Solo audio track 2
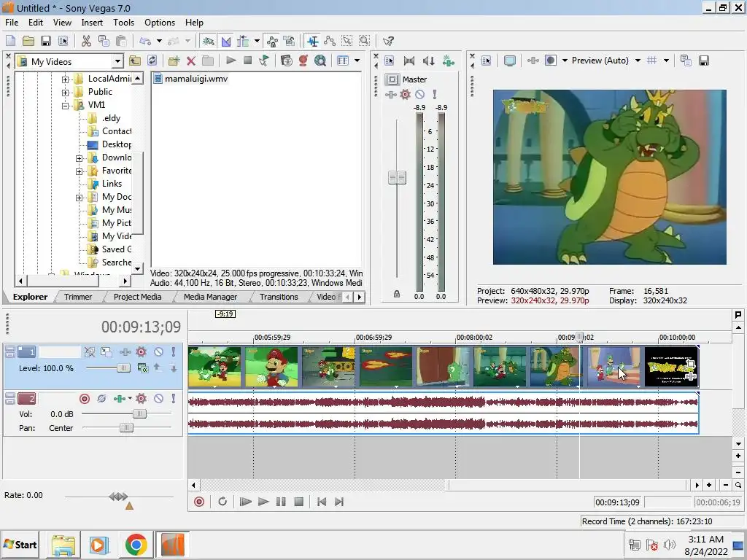 coord(174,399)
